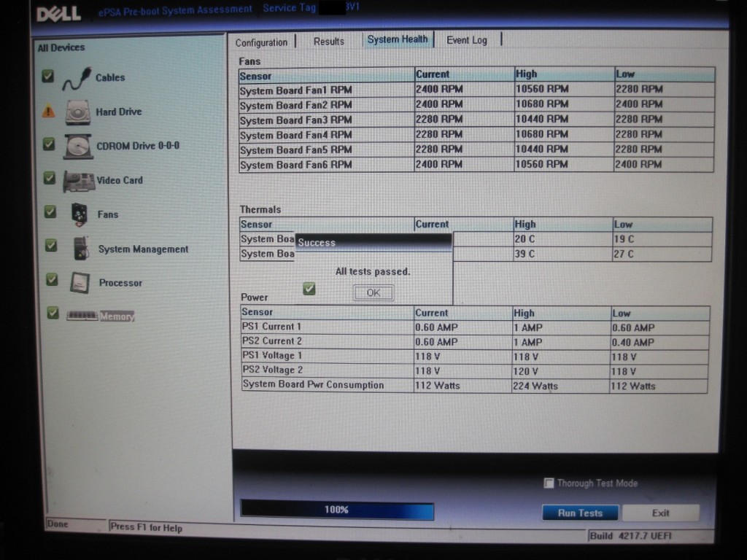Viewport: 747px width, 560px height.
Task: Toggle the System Management checkbox
Action: coord(51,245)
